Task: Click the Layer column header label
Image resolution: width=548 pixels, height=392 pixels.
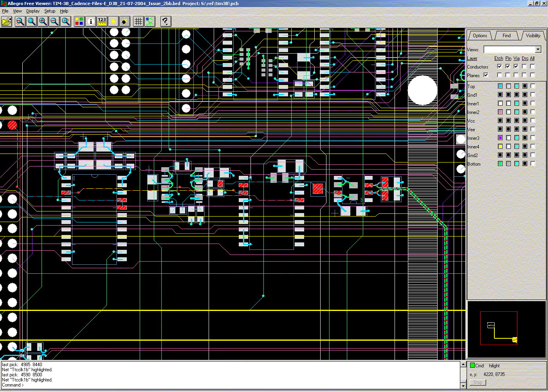Action: (472, 58)
